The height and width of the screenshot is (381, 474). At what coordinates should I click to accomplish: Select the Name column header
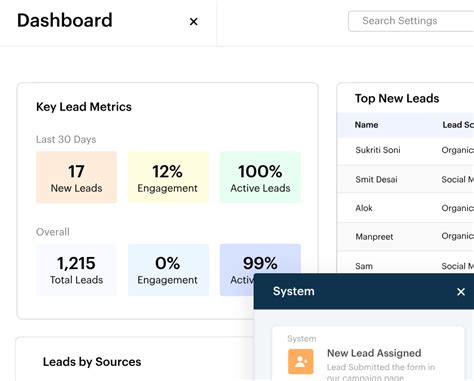[366, 125]
